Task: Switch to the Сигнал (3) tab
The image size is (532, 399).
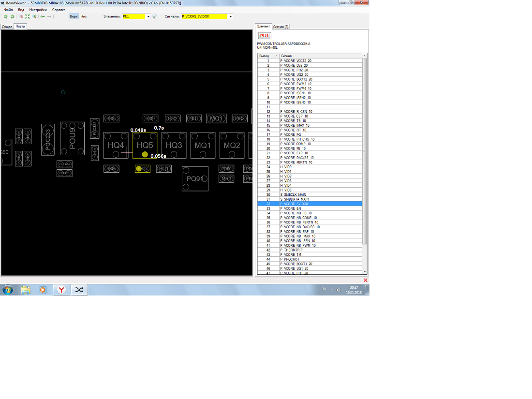Action: pyautogui.click(x=281, y=27)
